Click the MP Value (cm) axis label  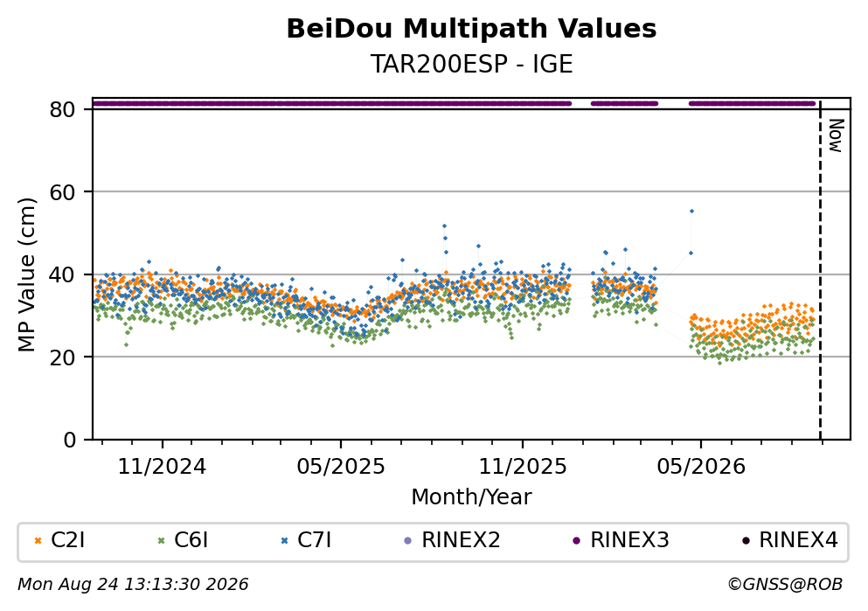pos(26,274)
